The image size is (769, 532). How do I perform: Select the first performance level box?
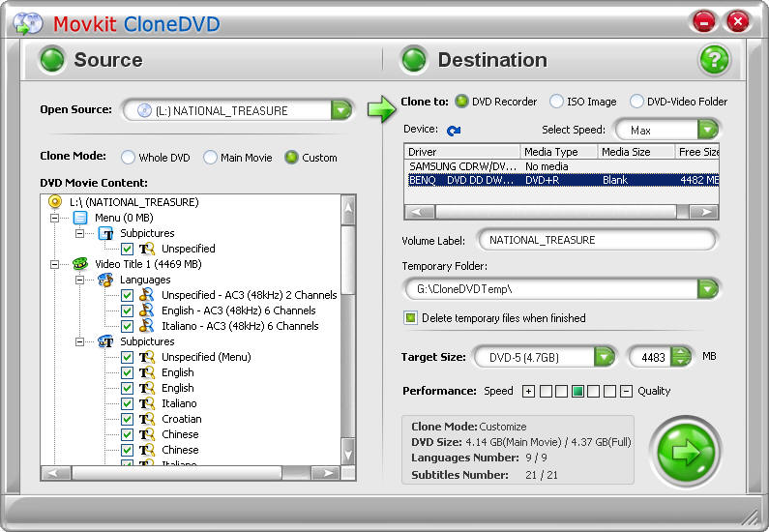[545, 392]
